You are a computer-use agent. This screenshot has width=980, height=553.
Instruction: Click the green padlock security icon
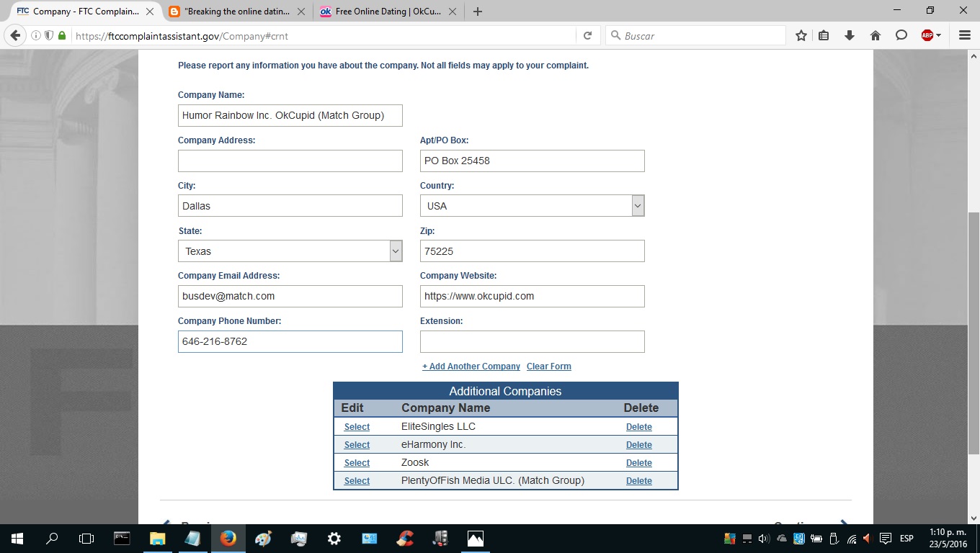(x=62, y=35)
